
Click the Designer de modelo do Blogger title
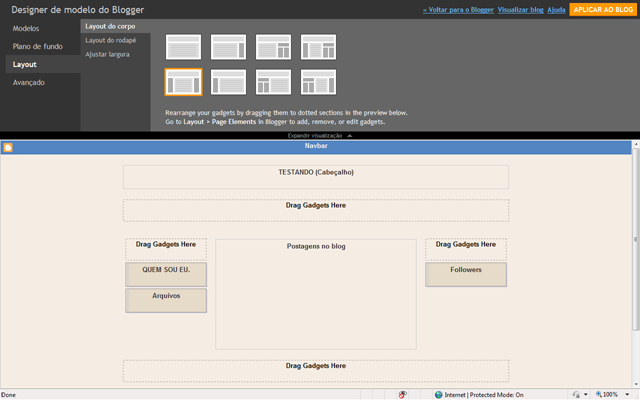point(78,10)
